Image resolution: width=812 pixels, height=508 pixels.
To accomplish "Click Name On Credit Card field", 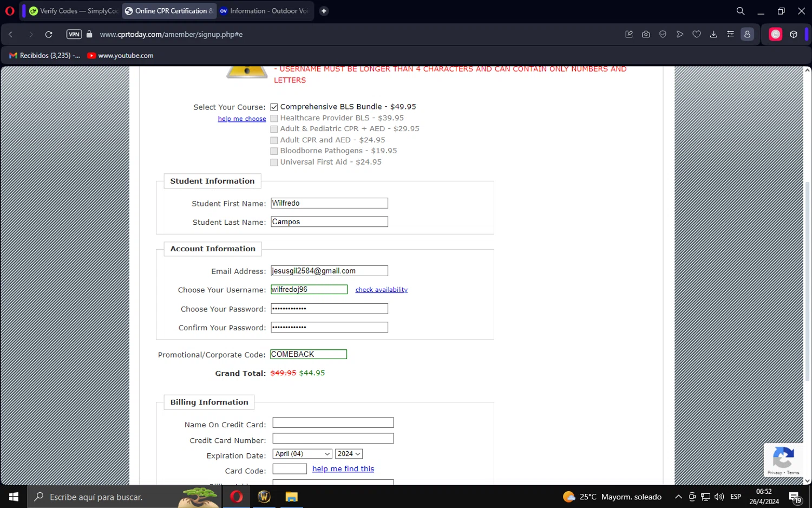I will click(x=333, y=422).
